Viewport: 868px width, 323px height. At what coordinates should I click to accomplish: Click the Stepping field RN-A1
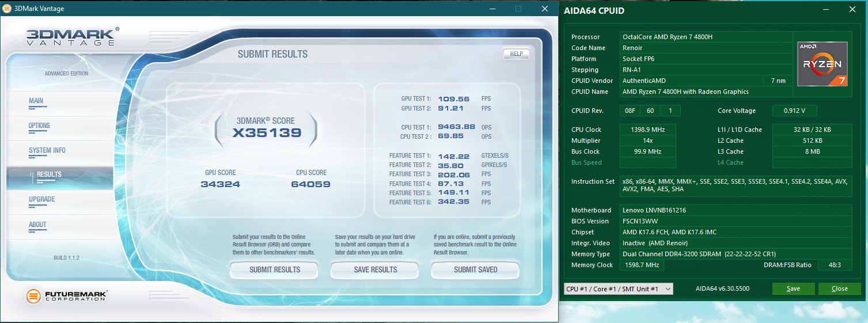pyautogui.click(x=706, y=70)
